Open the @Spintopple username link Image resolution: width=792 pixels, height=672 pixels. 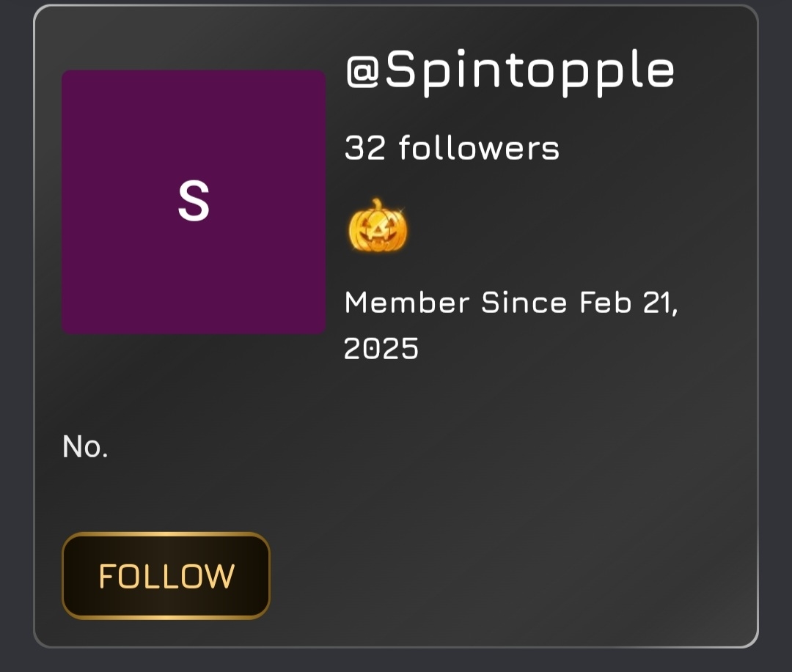(x=510, y=70)
